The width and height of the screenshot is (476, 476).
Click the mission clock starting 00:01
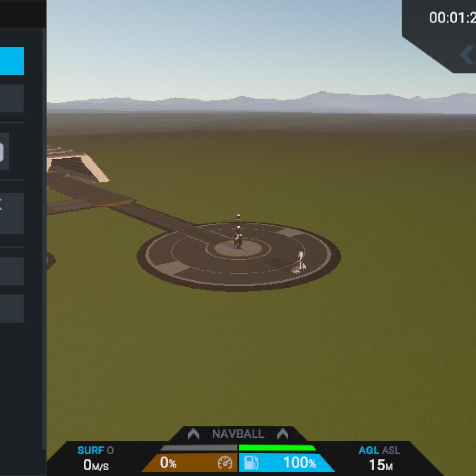click(452, 18)
